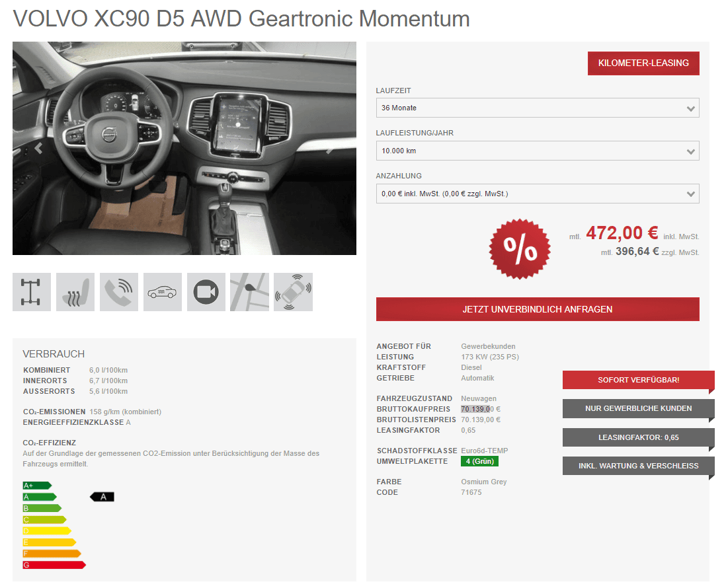Click the green A efficiency class bar
The image size is (726, 588).
[x=40, y=497]
